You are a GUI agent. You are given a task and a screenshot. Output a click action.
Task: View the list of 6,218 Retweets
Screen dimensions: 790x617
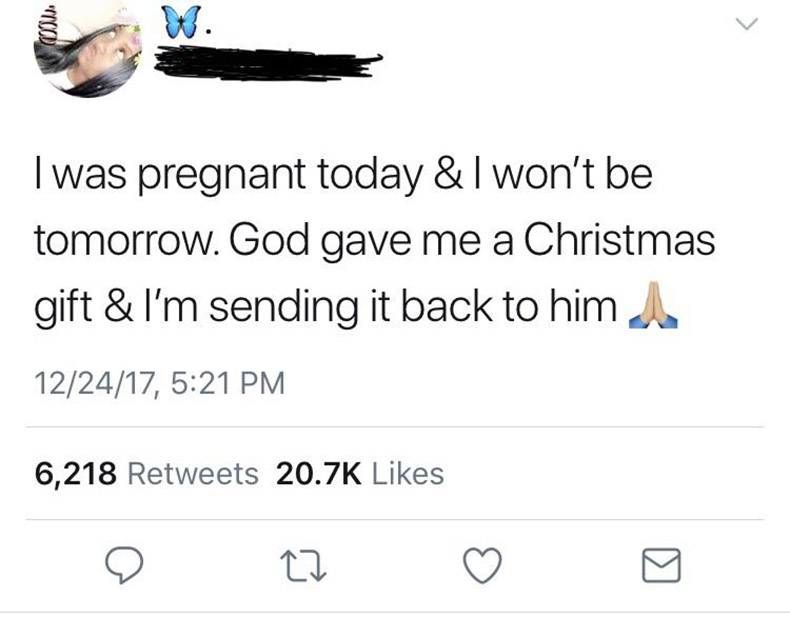146,473
